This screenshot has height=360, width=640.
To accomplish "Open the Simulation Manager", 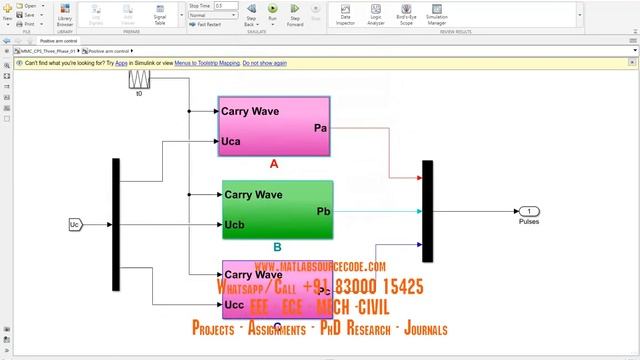I will pyautogui.click(x=437, y=15).
